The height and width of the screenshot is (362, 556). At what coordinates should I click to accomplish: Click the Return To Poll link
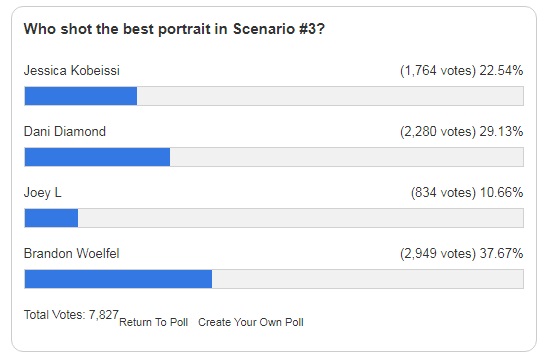point(154,322)
